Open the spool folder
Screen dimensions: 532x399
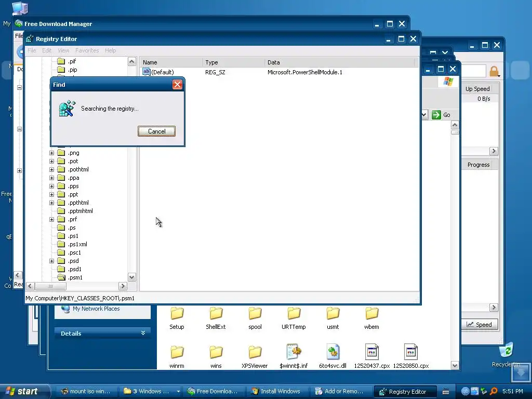coord(255,318)
